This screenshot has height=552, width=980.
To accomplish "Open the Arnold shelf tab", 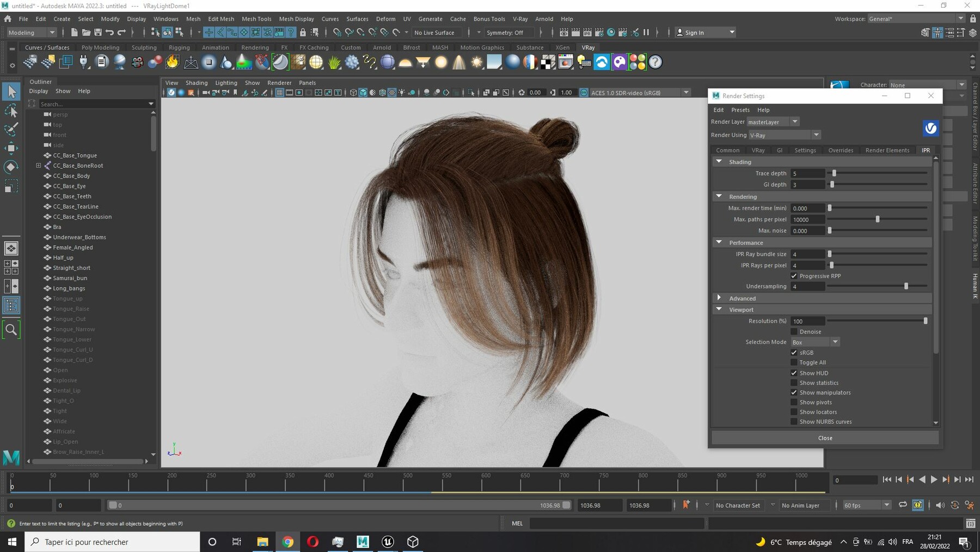I will coord(382,47).
